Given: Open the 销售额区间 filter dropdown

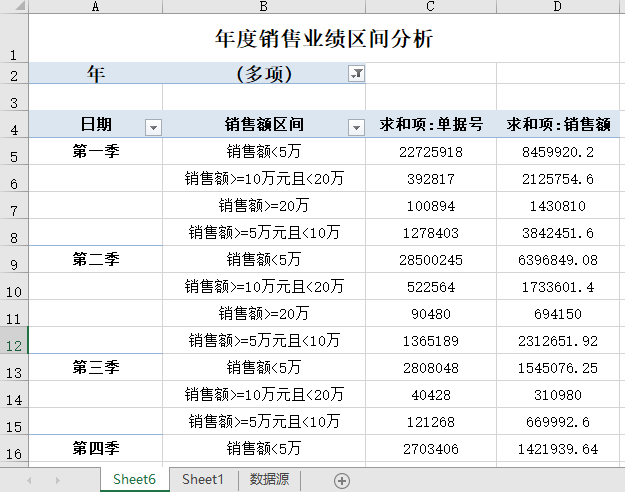Looking at the screenshot, I should (356, 126).
